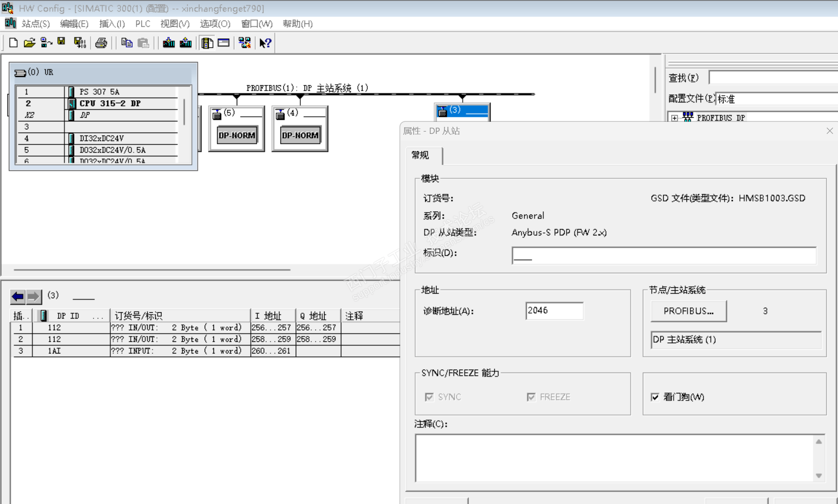Image resolution: width=838 pixels, height=504 pixels.
Task: Click the Save and Compile icon
Action: [x=79, y=43]
